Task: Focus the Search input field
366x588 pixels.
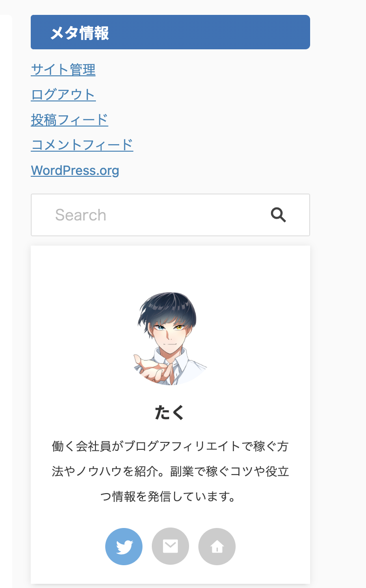Action: pyautogui.click(x=170, y=215)
